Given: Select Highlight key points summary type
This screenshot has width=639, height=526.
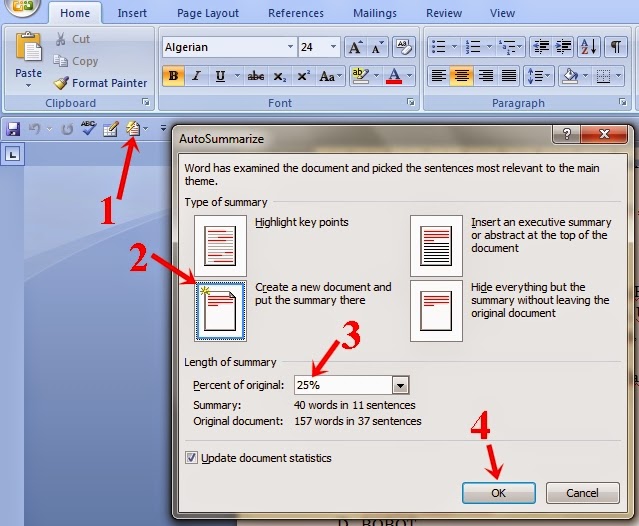Looking at the screenshot, I should click(x=220, y=246).
